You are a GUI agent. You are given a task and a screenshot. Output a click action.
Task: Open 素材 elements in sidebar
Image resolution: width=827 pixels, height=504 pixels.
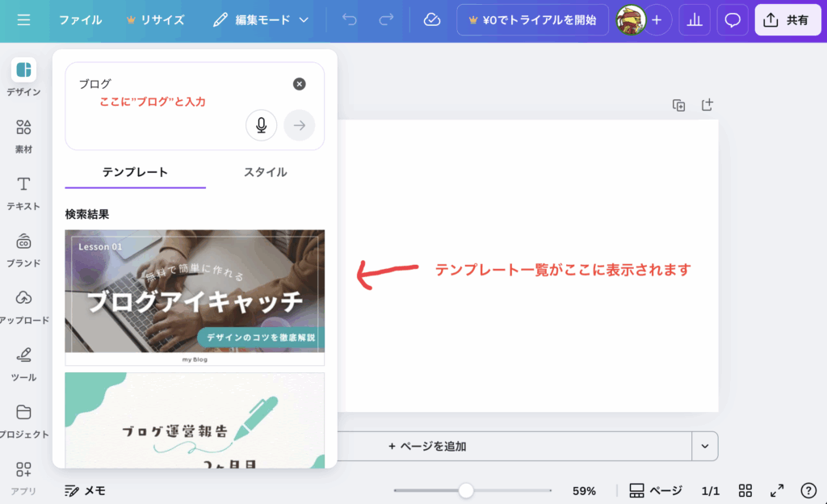click(x=23, y=135)
